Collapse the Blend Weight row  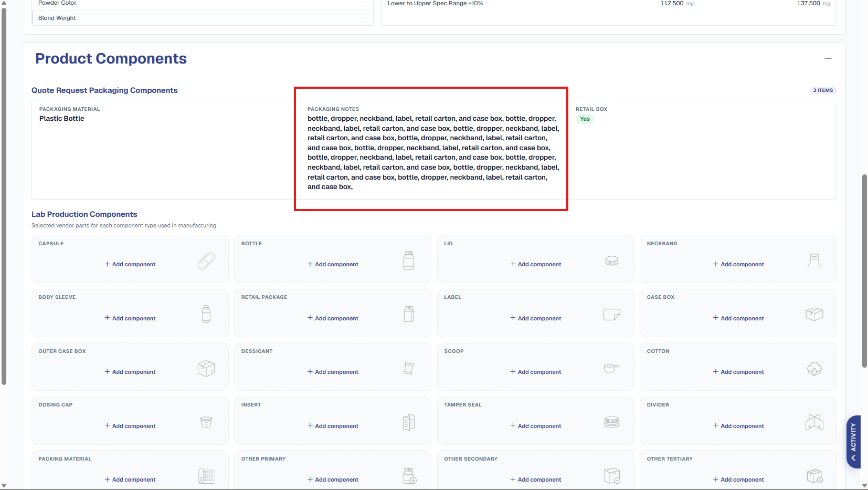point(364,18)
